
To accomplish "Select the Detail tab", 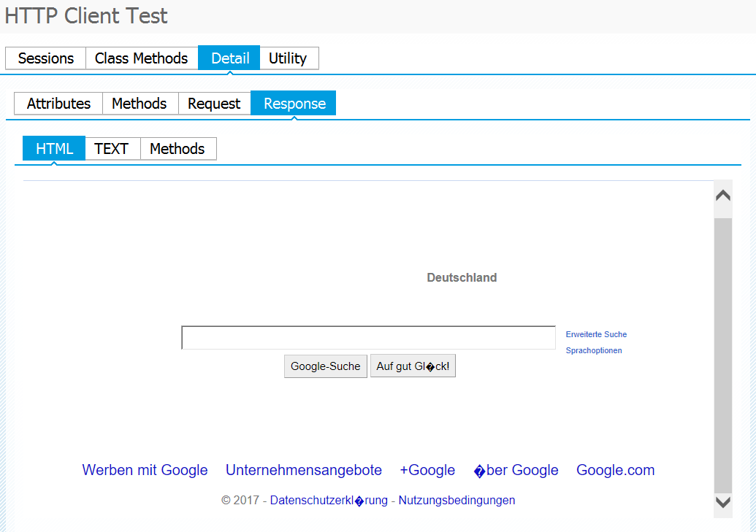I will pos(229,58).
